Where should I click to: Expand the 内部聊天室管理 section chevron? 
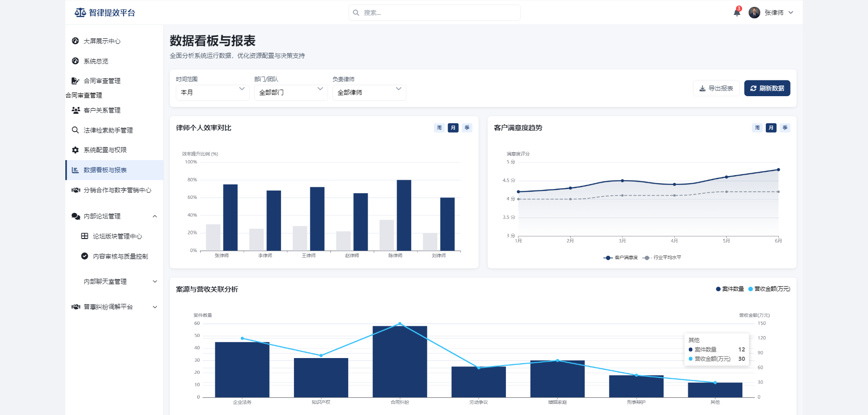pyautogui.click(x=155, y=281)
